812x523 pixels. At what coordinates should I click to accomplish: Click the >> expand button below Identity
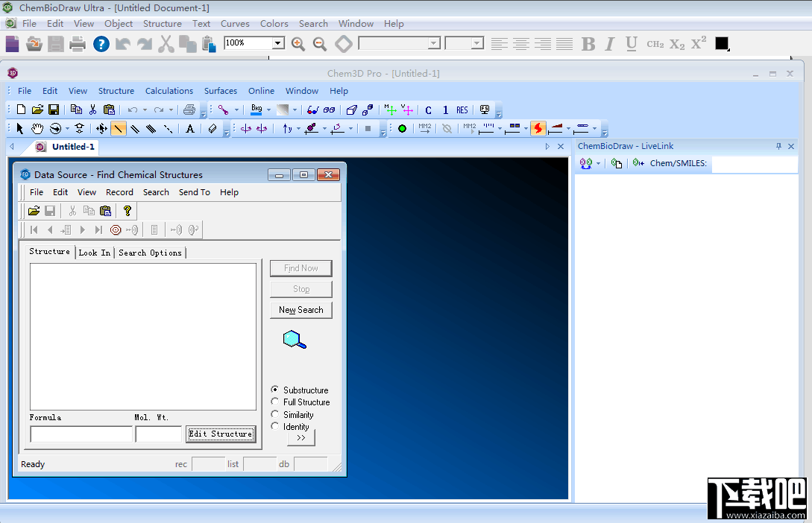(x=301, y=437)
